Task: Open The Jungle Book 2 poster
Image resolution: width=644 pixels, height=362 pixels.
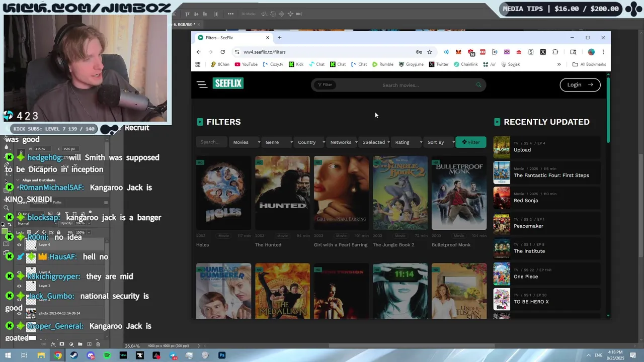Action: [400, 193]
